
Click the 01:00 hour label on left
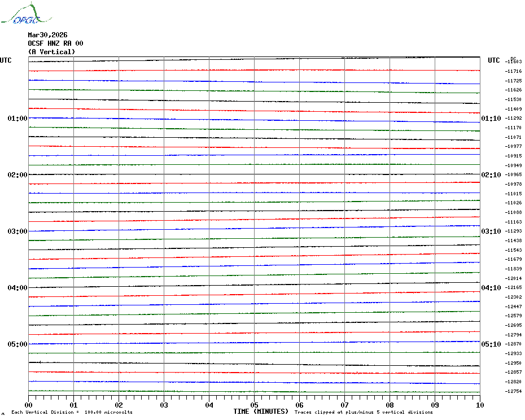point(17,119)
